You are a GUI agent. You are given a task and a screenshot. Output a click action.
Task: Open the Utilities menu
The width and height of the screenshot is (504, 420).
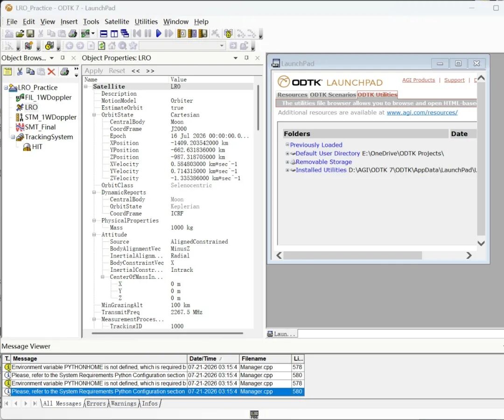(x=146, y=21)
